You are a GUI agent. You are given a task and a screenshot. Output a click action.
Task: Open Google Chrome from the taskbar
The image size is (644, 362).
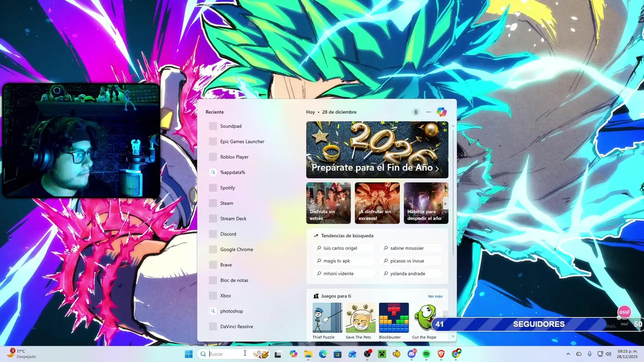tap(456, 354)
